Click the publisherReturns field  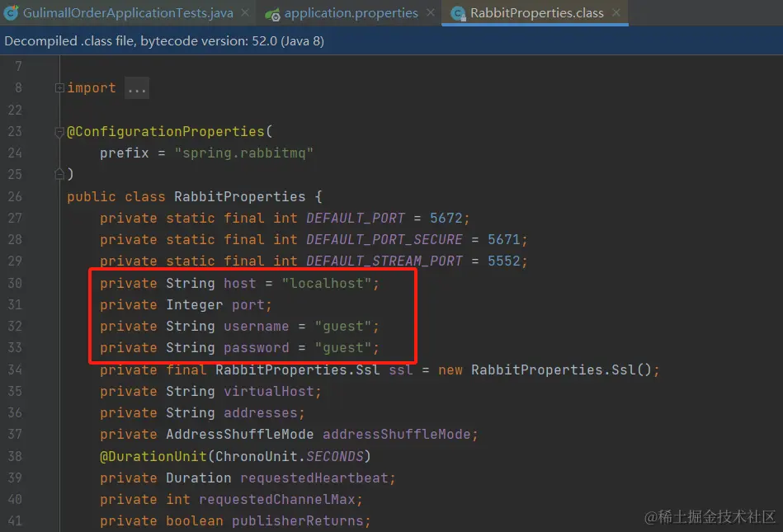(x=298, y=521)
